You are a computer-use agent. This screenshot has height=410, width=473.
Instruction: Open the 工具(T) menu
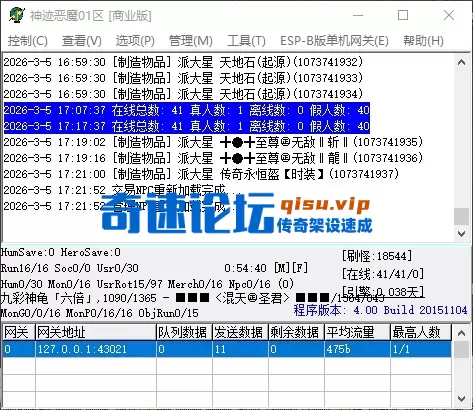(246, 41)
